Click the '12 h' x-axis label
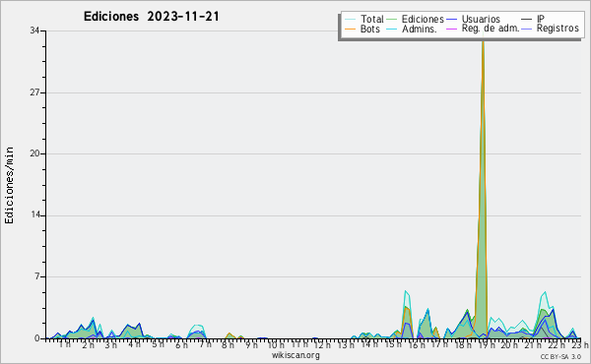This screenshot has height=364, width=591. pyautogui.click(x=322, y=345)
